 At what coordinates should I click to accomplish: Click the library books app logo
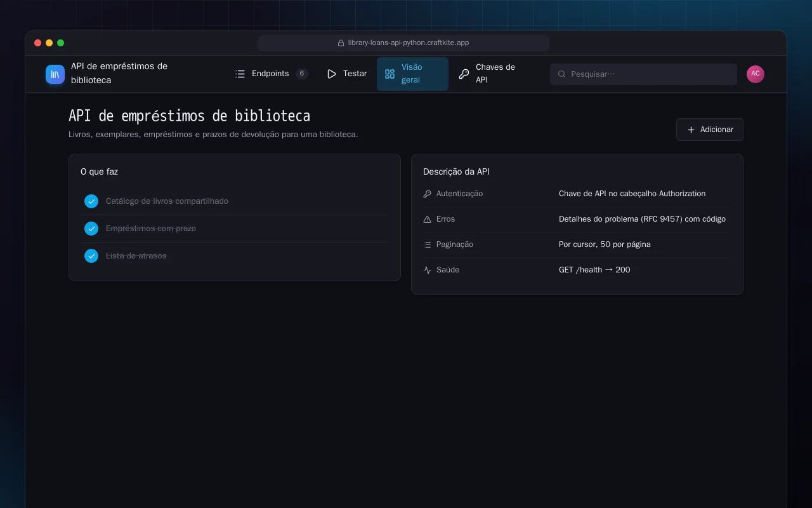pos(55,74)
